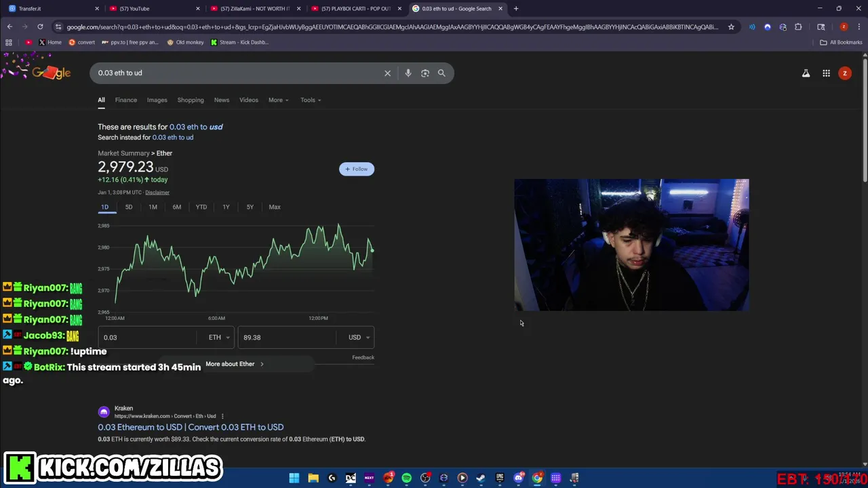Open the Windows Start menu
868x488 pixels.
294,478
